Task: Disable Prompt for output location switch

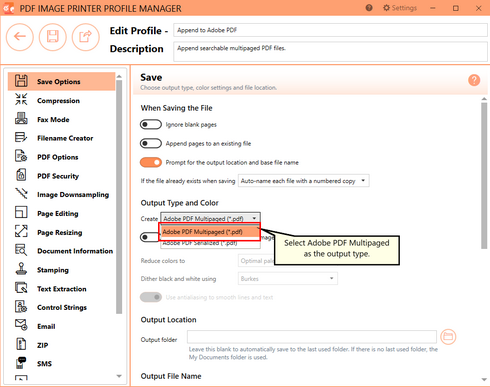Action: (151, 162)
